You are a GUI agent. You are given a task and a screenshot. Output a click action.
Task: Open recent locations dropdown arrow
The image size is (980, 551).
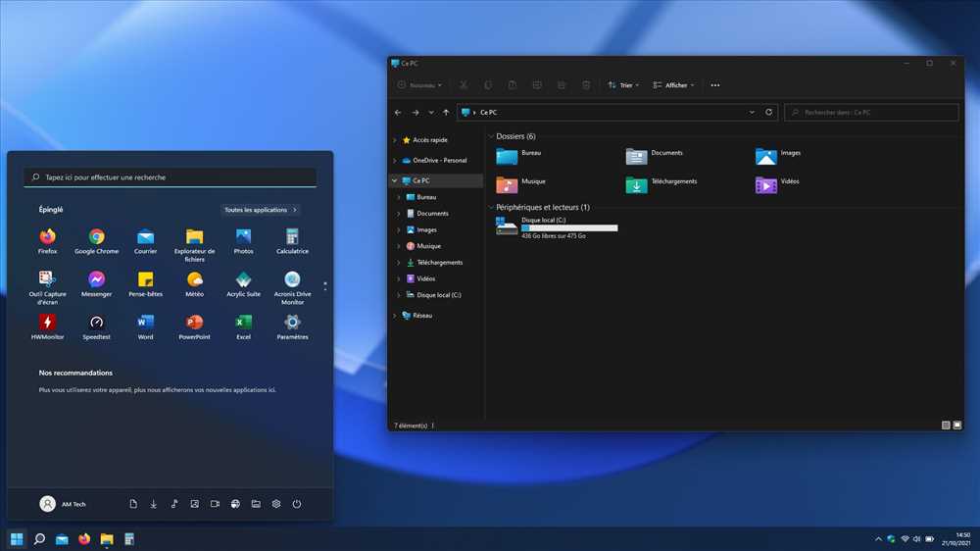[x=430, y=113]
